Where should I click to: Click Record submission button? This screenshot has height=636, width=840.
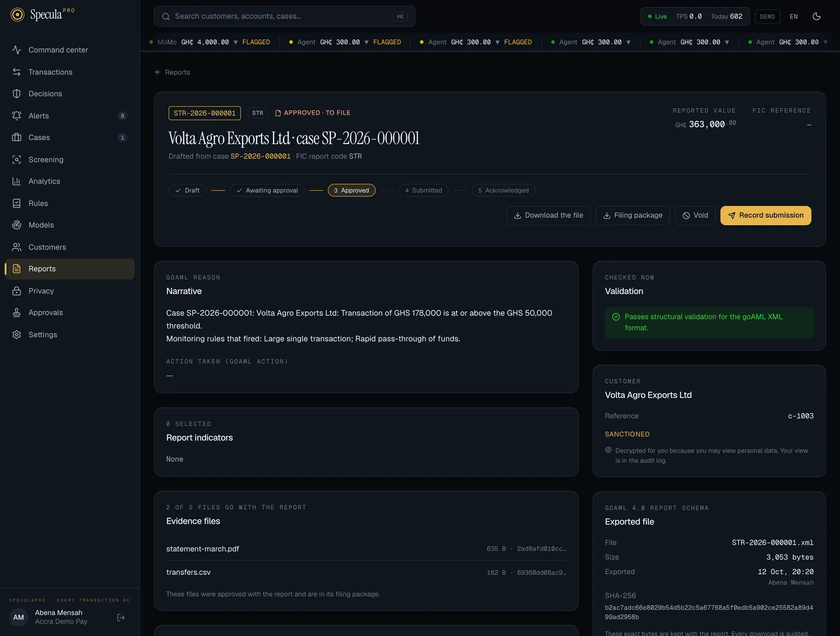click(766, 215)
